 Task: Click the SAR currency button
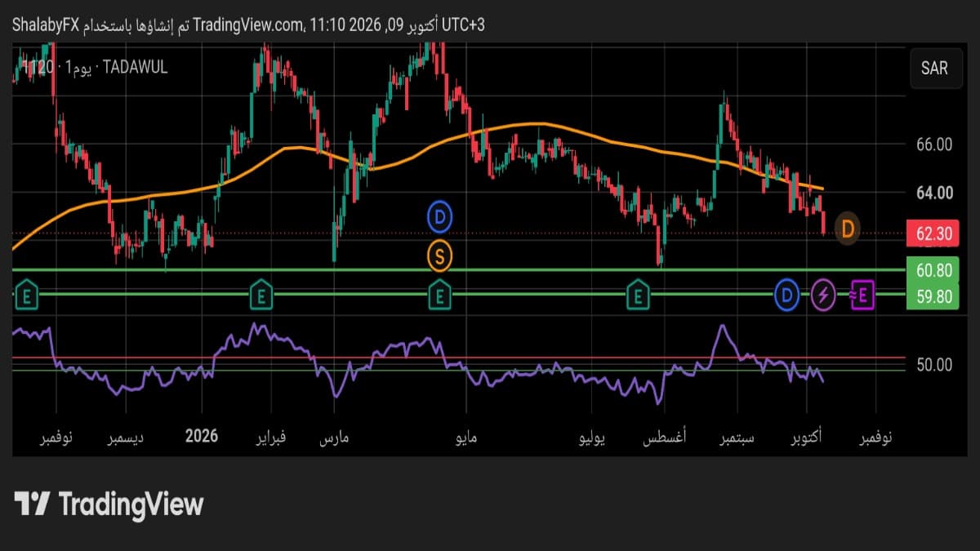point(934,68)
